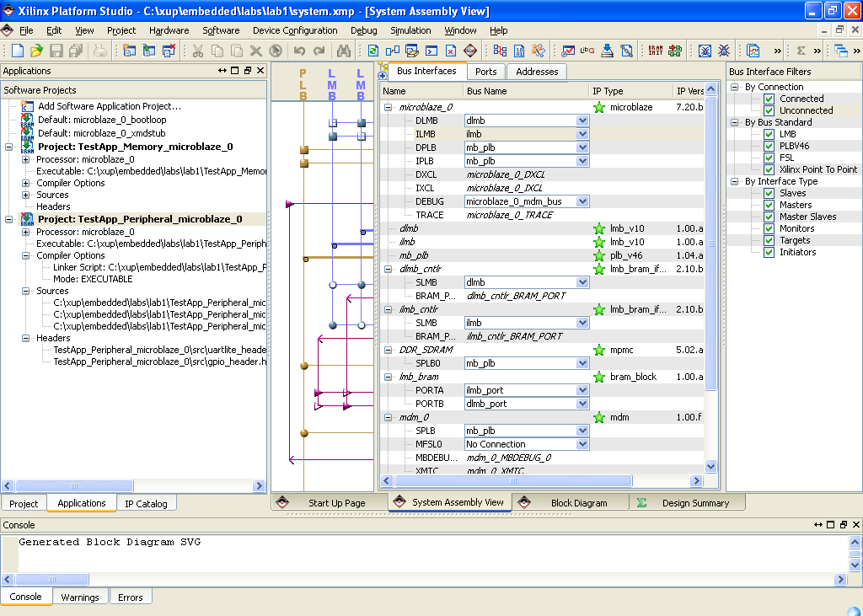Screen dimensions: 863x616
Task: Uncheck Xilinx Point To Point checkbox
Action: click(769, 169)
